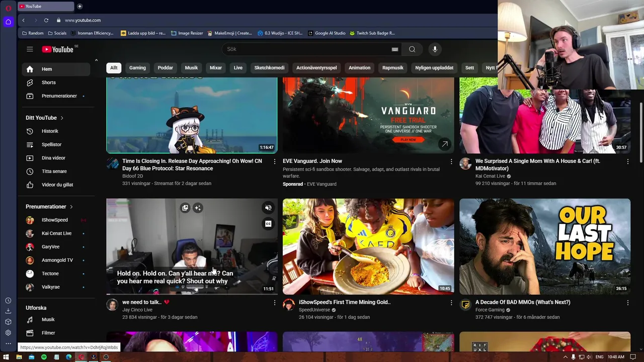This screenshot has width=644, height=362.
Task: Click the preview progress bar of Jay Cinco video
Action: tap(192, 294)
